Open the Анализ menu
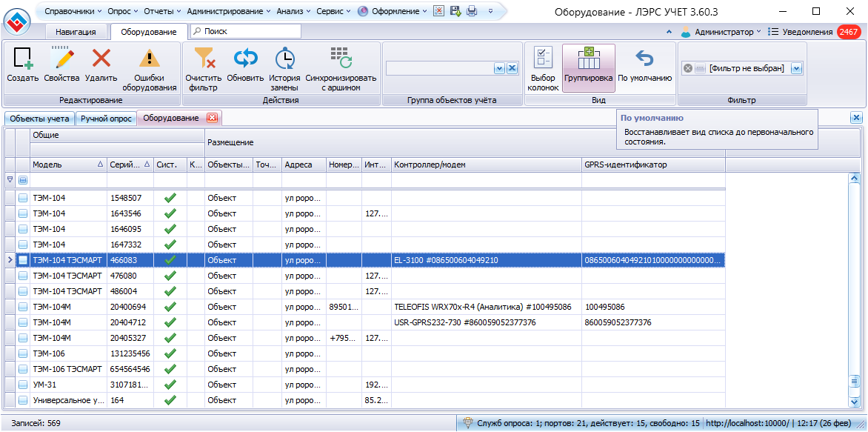This screenshot has height=432, width=868. point(293,10)
